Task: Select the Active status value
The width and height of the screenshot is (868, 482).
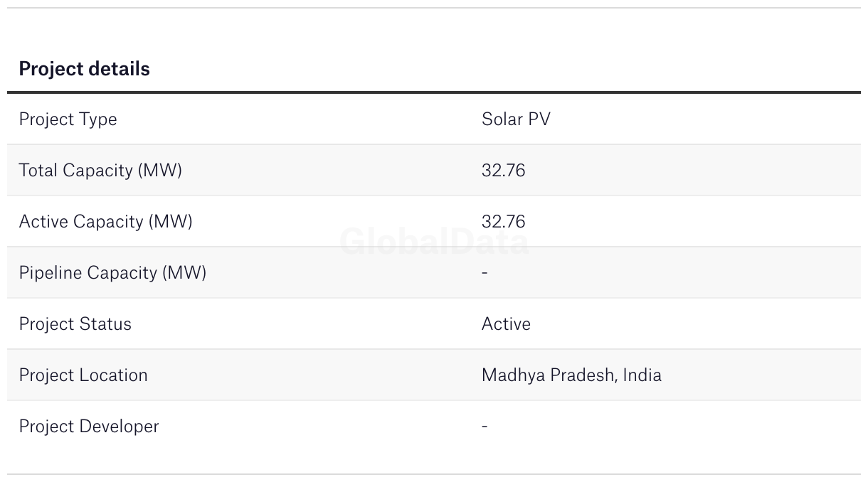Action: (x=506, y=324)
